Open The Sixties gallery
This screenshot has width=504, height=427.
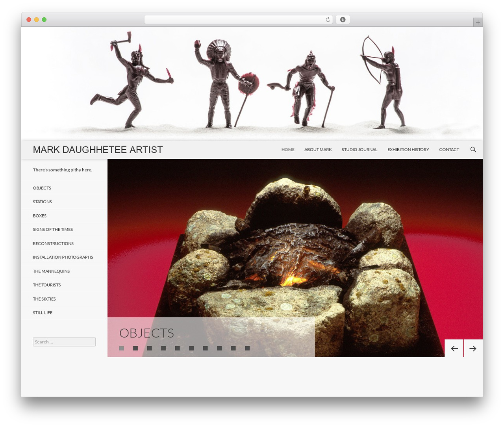point(44,299)
